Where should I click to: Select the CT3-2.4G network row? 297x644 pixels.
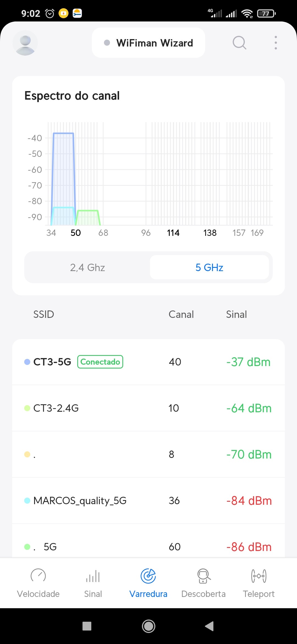tap(148, 408)
